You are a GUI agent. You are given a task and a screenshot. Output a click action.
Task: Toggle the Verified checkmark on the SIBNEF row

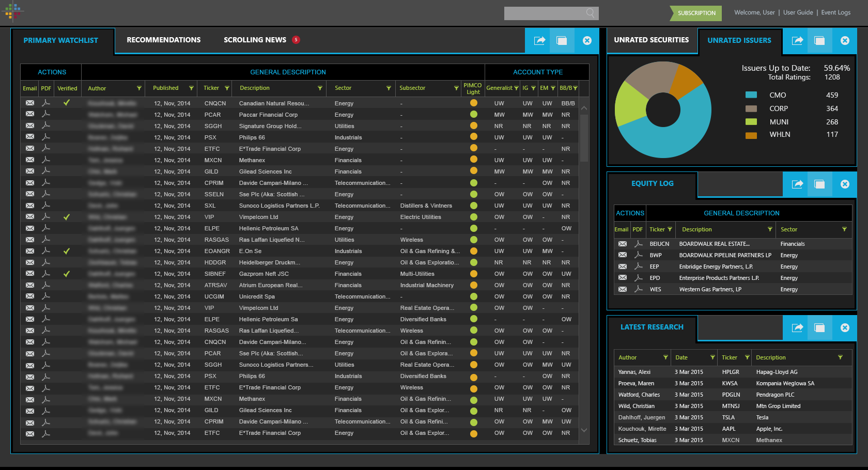coord(67,274)
